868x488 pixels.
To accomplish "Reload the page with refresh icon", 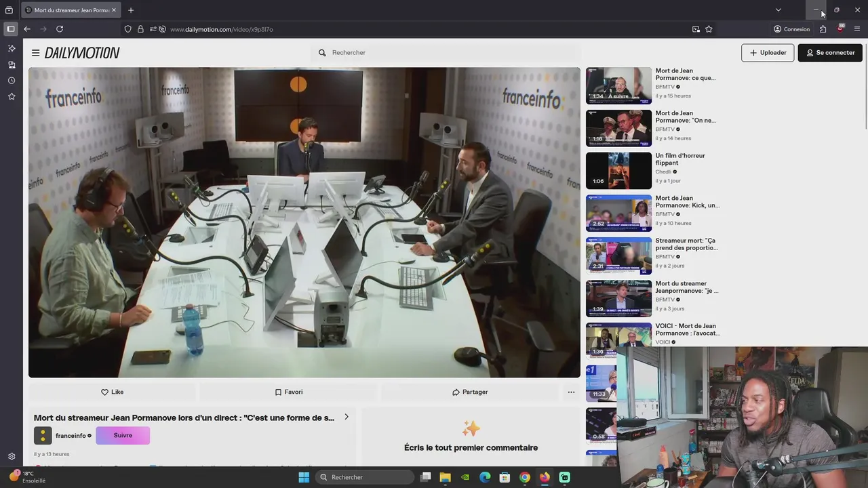I will coord(60,29).
